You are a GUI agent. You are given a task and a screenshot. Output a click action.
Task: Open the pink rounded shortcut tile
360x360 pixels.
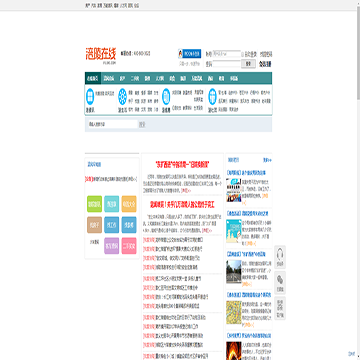[x=129, y=246]
